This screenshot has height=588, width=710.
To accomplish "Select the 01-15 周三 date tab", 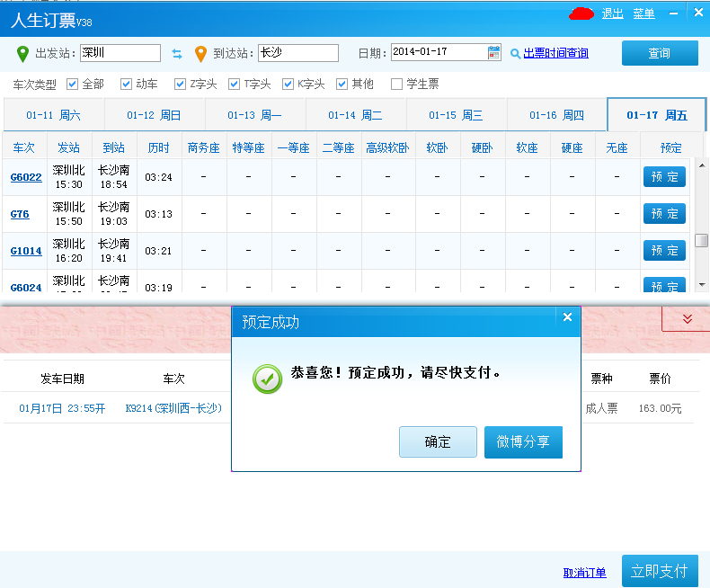I will click(x=457, y=115).
